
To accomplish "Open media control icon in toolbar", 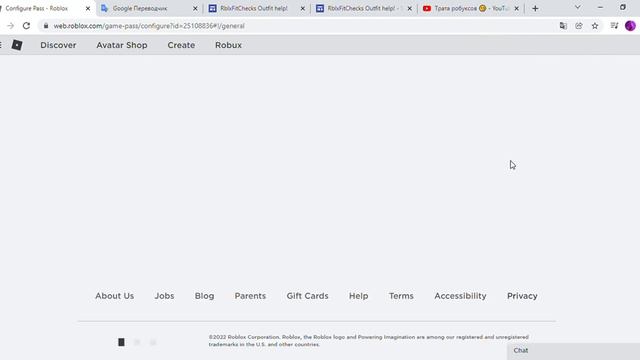I will pos(614,26).
